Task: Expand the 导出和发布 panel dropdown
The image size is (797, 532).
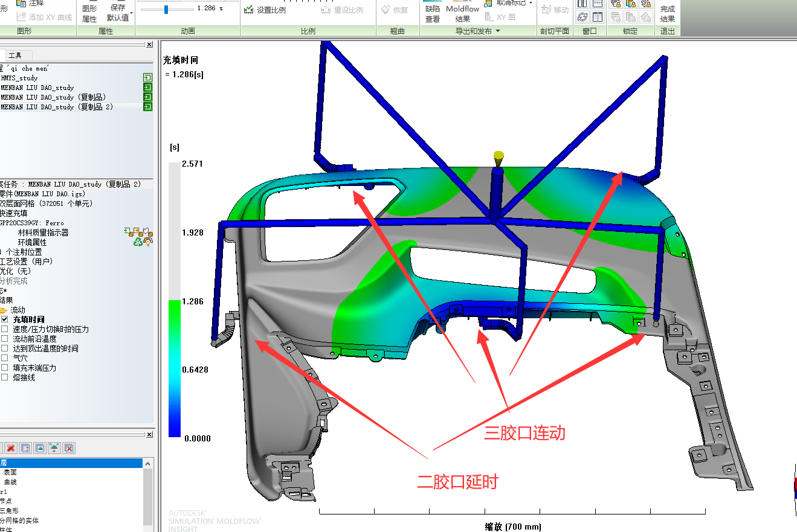Action: point(498,31)
